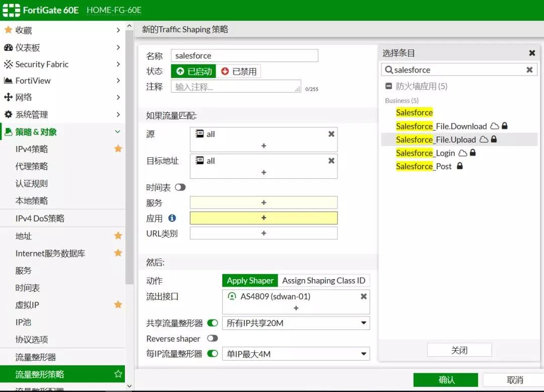Add another entry in the 源 field

263,146
